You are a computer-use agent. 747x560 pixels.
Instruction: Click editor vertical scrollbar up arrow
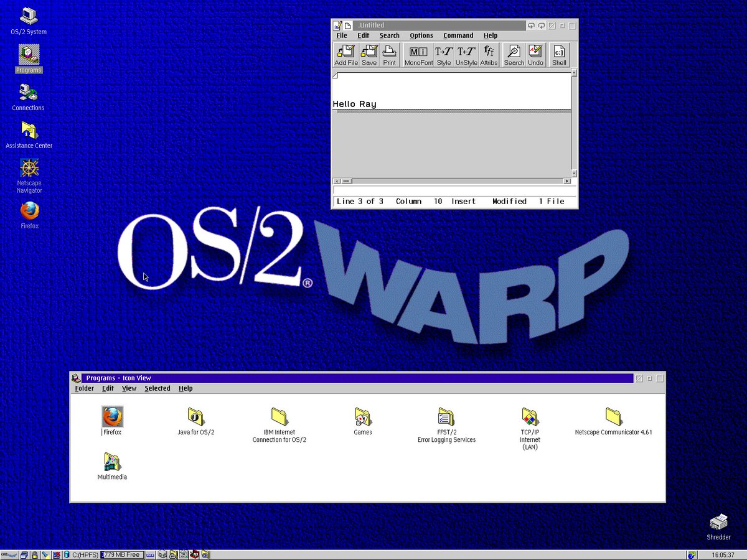click(x=574, y=73)
